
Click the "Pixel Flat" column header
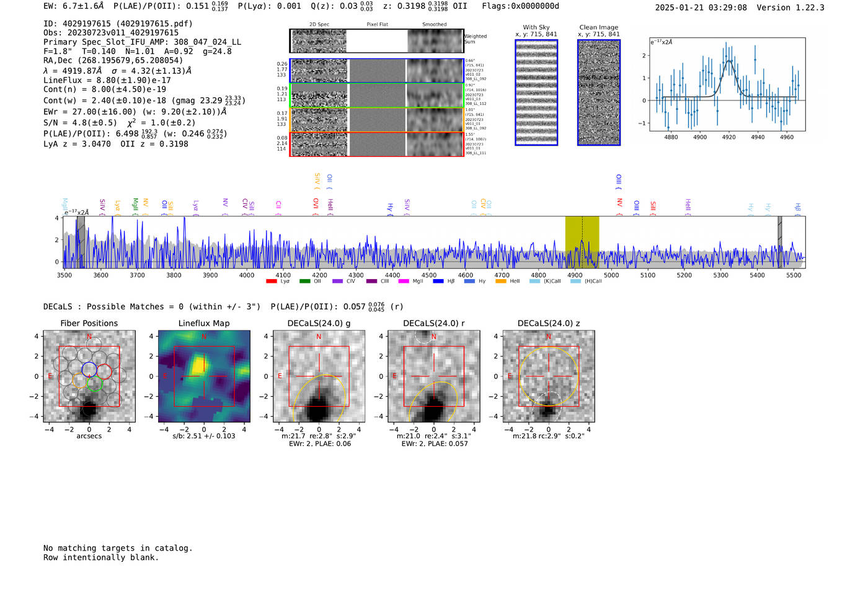pos(377,25)
